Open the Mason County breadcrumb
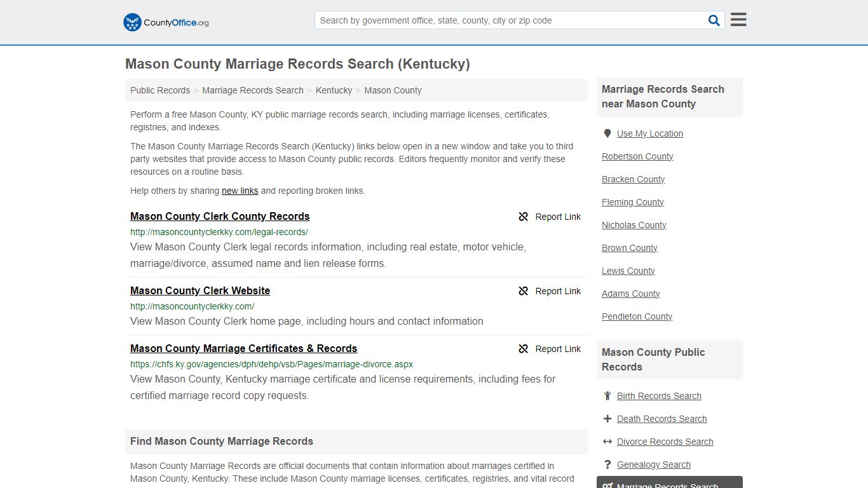 (x=393, y=90)
